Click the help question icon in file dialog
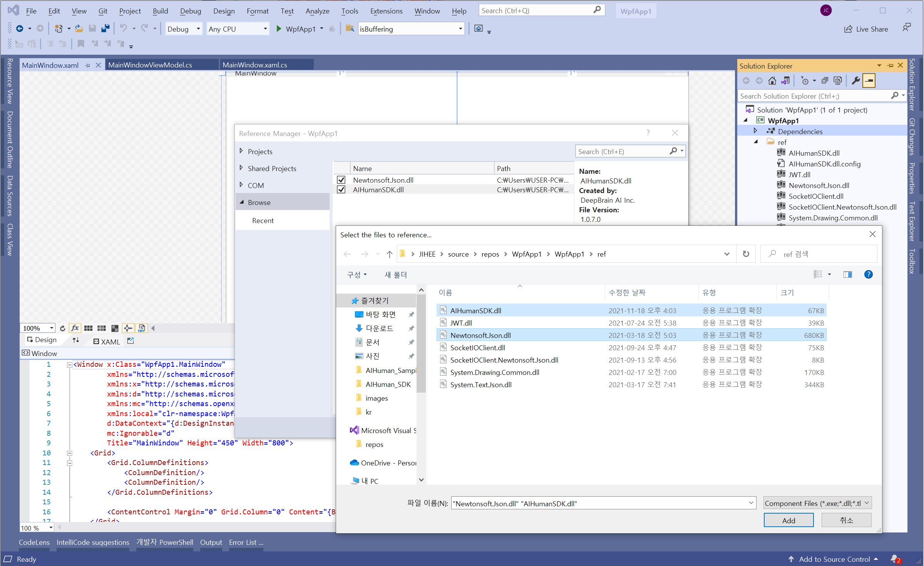The height and width of the screenshot is (566, 924). [x=868, y=274]
